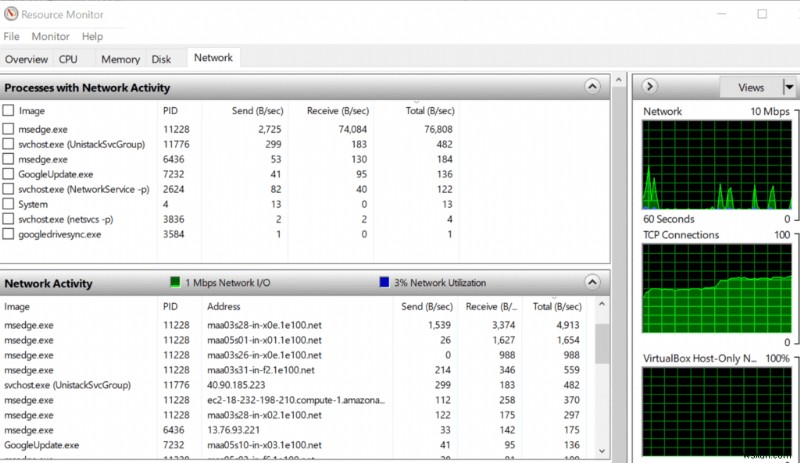Select the Network tab
The width and height of the screenshot is (800, 463).
213,58
